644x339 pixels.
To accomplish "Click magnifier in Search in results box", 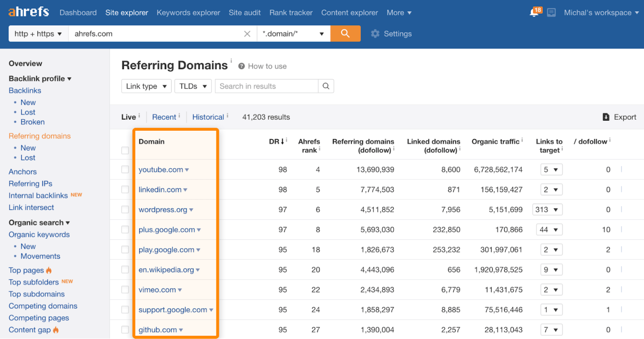I will click(326, 86).
